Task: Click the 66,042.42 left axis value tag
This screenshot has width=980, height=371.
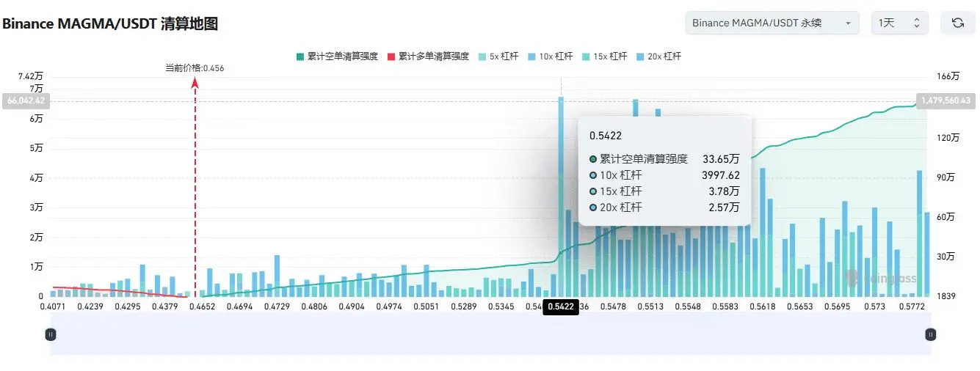Action: 25,101
